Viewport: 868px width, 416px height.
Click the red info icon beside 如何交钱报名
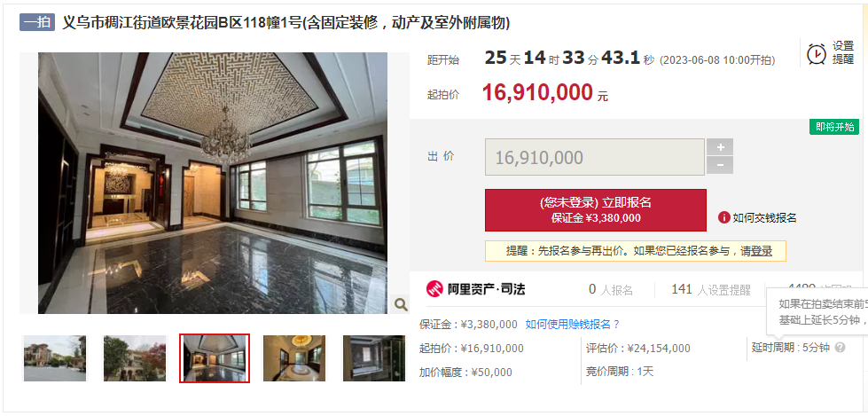point(723,217)
